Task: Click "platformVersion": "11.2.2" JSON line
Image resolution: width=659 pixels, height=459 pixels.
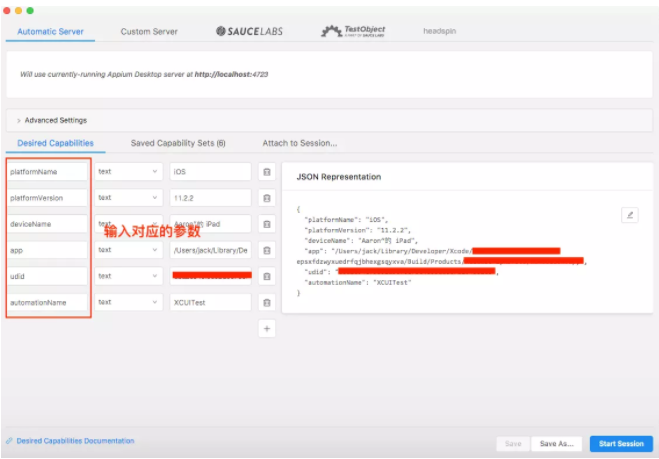Action: click(357, 230)
